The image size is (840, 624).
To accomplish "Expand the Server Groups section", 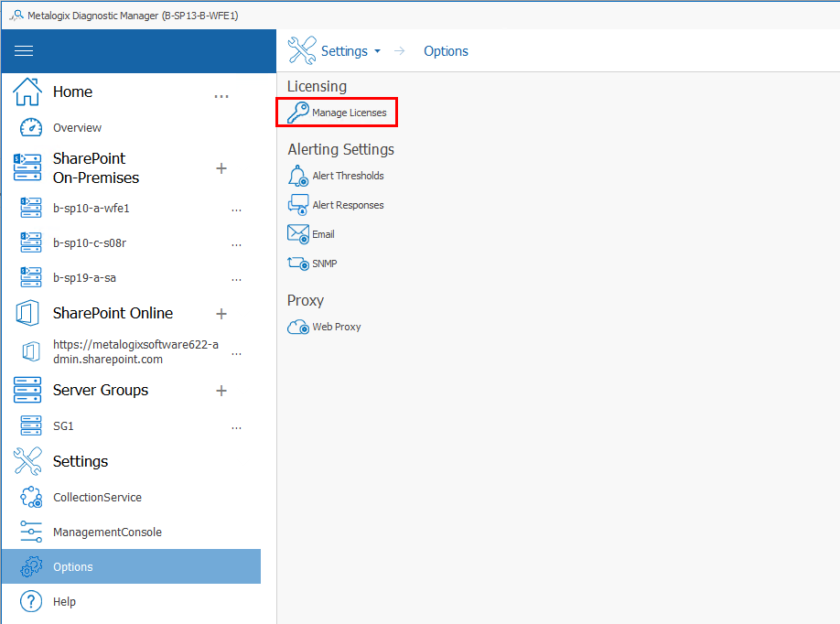I will coord(221,390).
